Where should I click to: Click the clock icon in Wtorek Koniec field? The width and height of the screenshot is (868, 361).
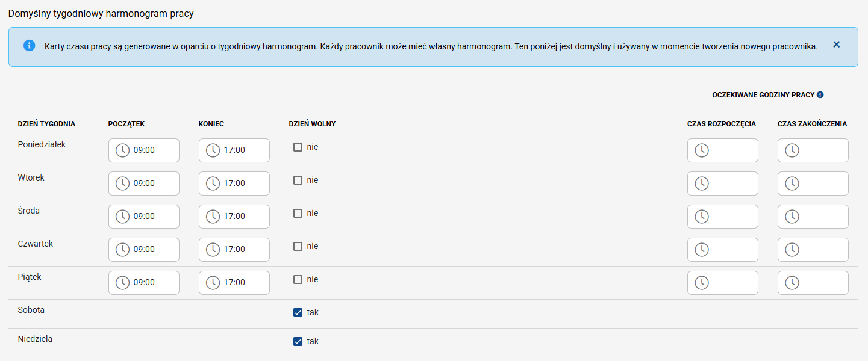pyautogui.click(x=213, y=183)
